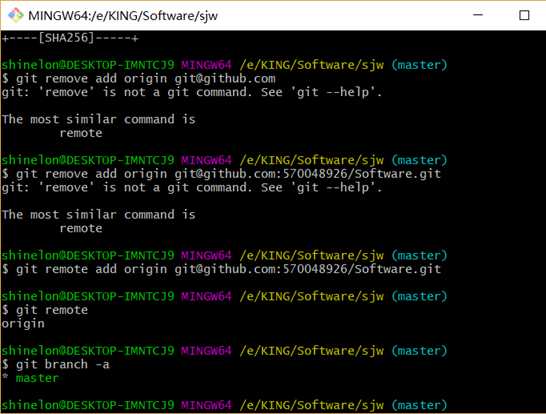Click the first suggested 'remote' word

click(x=81, y=133)
